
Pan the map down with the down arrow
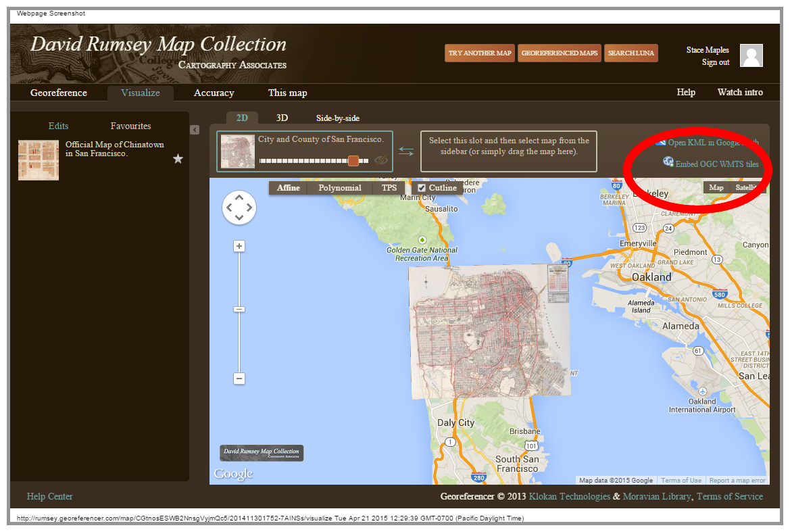click(x=239, y=217)
